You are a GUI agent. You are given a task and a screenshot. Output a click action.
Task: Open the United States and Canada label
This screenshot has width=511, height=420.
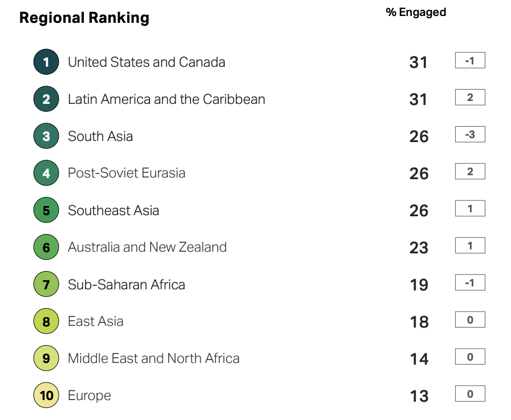(147, 62)
